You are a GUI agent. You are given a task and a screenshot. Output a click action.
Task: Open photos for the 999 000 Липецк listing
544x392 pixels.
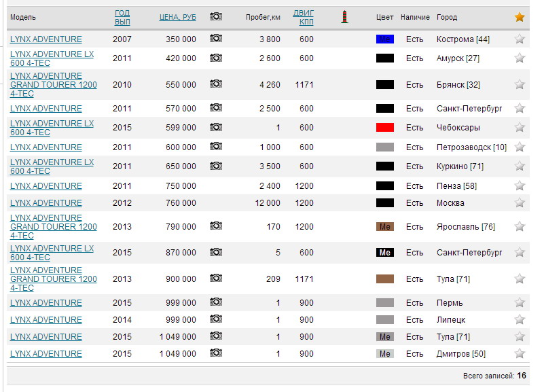click(x=216, y=319)
